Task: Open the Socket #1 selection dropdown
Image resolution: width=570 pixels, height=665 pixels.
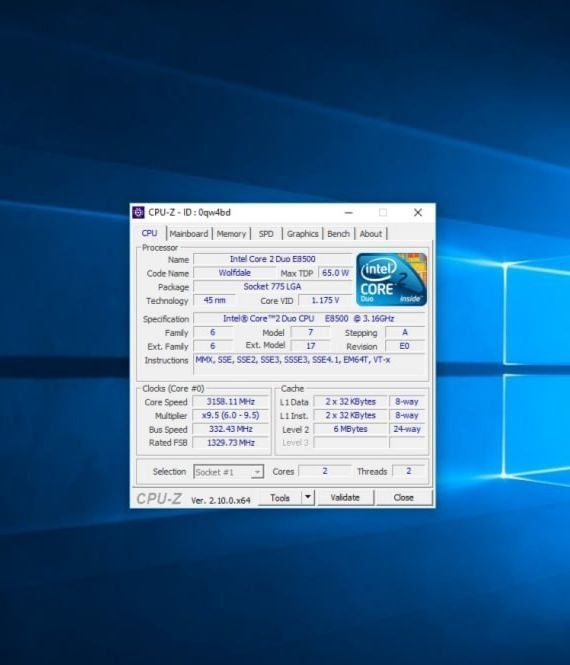Action: click(229, 472)
